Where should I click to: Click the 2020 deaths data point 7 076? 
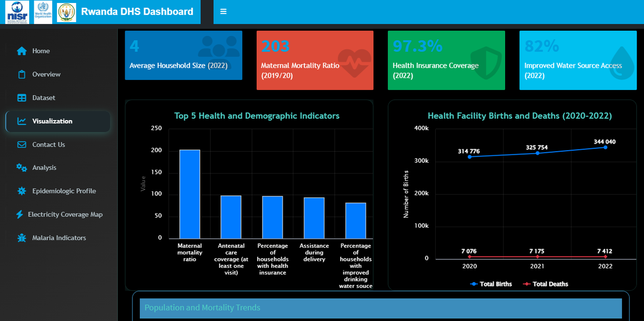[469, 257]
